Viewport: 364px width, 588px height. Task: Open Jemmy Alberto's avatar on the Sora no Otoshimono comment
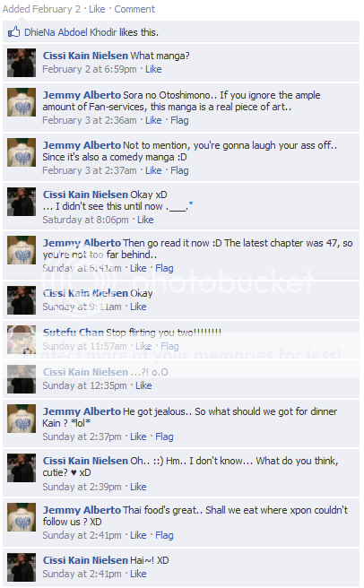pyautogui.click(x=22, y=102)
